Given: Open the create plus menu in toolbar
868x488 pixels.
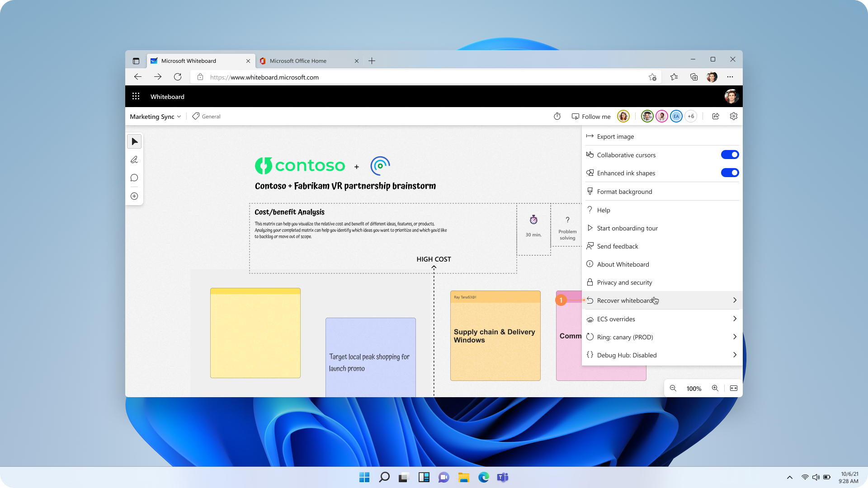Looking at the screenshot, I should coord(134,196).
